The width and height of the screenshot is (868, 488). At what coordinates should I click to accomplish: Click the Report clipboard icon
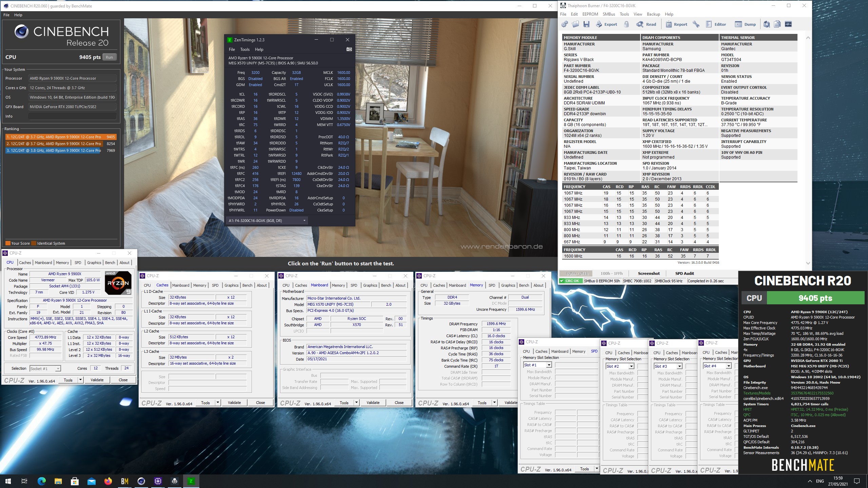669,24
